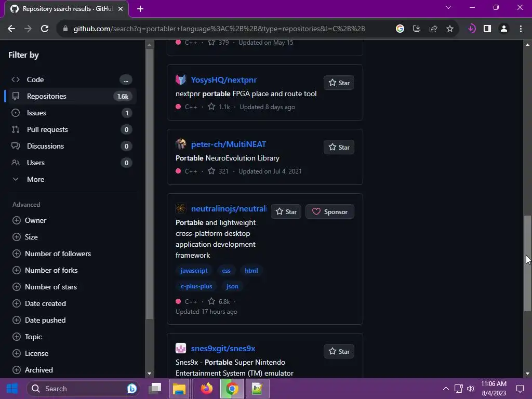Go back to the previous page

[11, 29]
